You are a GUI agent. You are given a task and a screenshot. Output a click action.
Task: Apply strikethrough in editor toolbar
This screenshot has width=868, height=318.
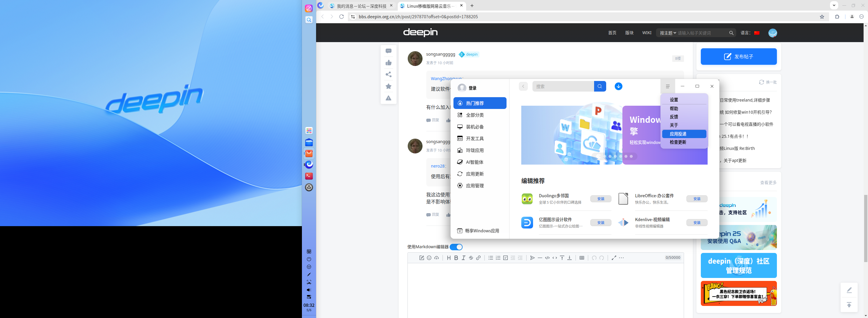(x=471, y=258)
